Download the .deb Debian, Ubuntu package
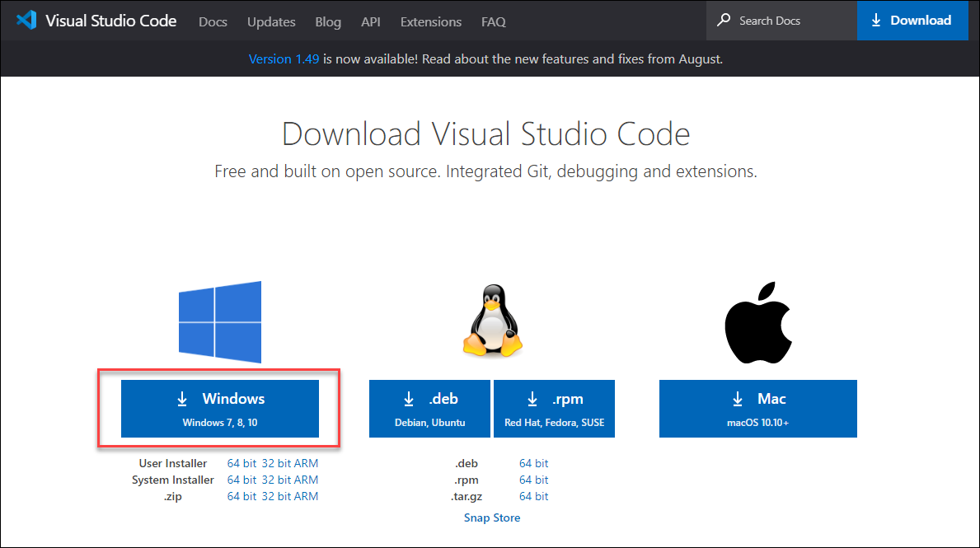Viewport: 980px width, 548px height. click(430, 409)
